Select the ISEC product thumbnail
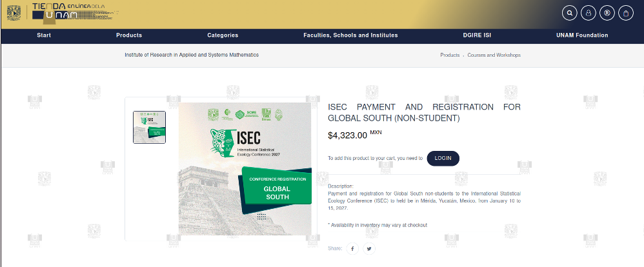Viewport: 644px width, 267px height. pyautogui.click(x=149, y=127)
